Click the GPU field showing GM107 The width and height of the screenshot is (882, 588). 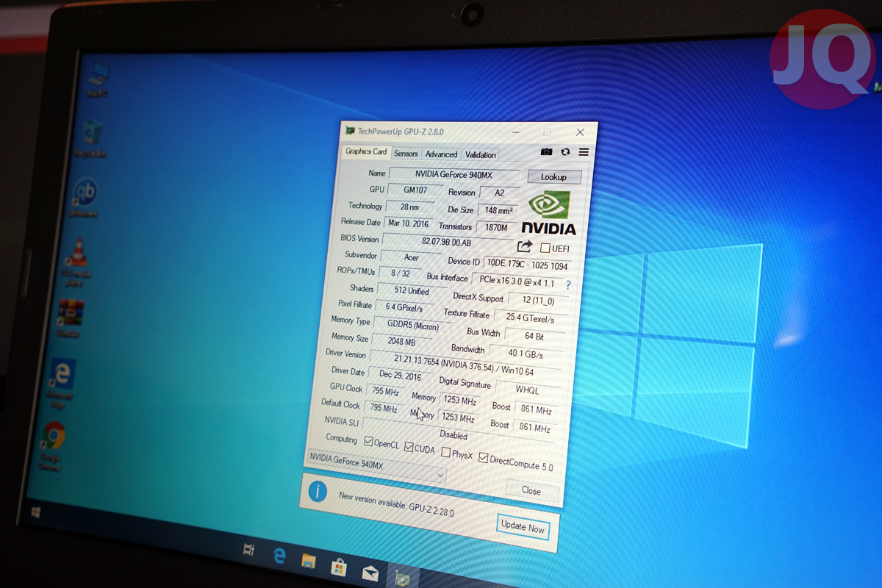pyautogui.click(x=415, y=190)
